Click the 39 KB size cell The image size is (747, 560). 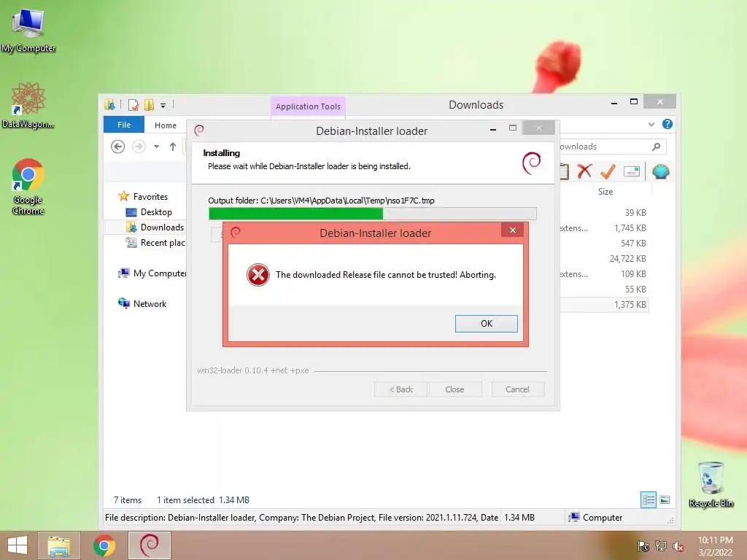(x=635, y=213)
